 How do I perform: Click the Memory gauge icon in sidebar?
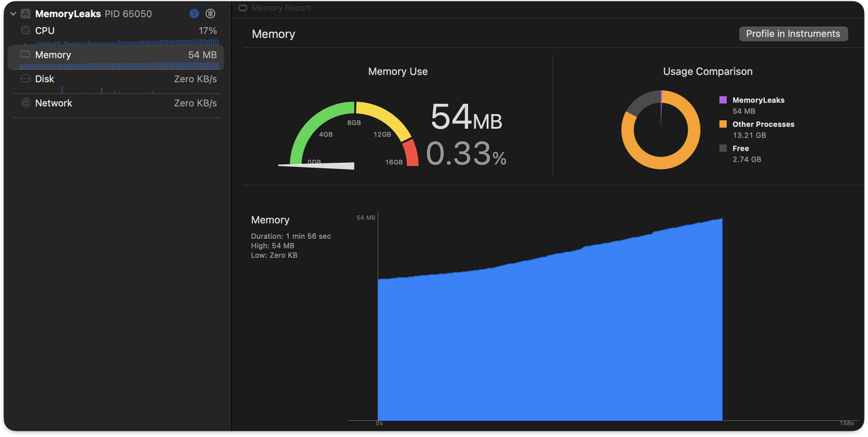pyautogui.click(x=26, y=54)
